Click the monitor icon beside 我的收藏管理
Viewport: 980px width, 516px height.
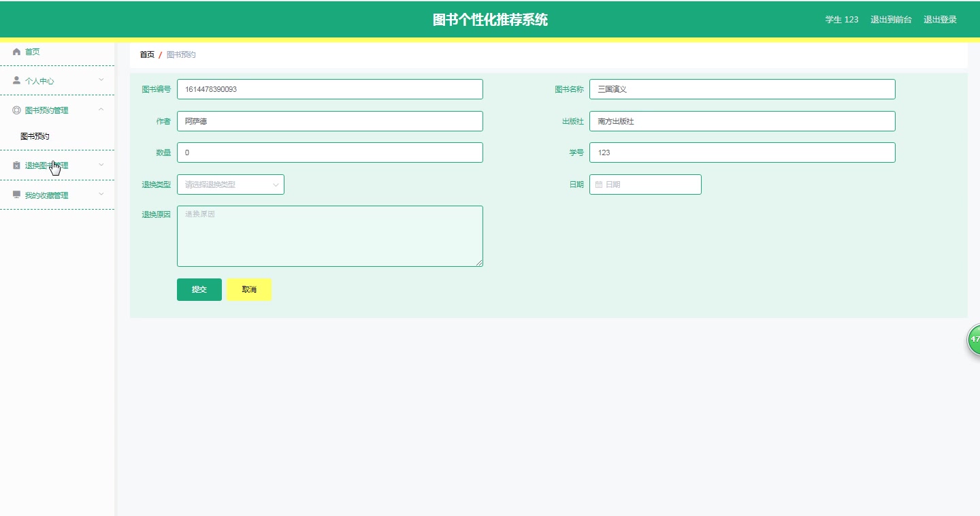coord(16,195)
